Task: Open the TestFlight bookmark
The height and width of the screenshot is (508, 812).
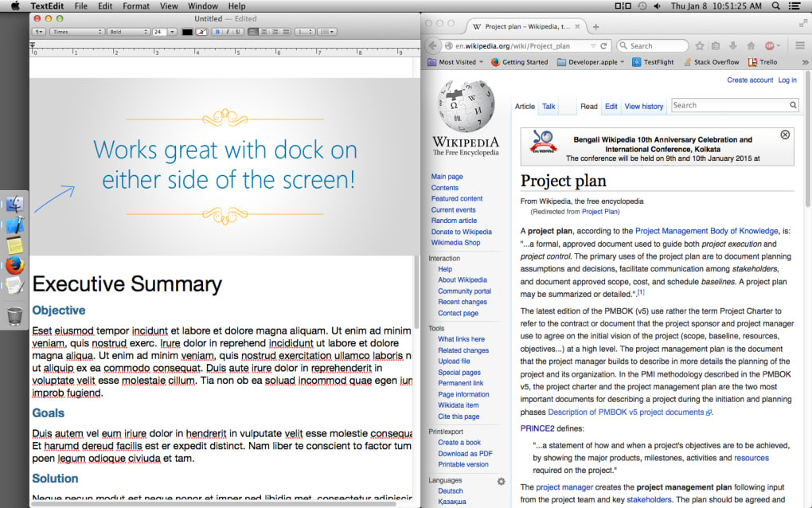Action: 653,61
